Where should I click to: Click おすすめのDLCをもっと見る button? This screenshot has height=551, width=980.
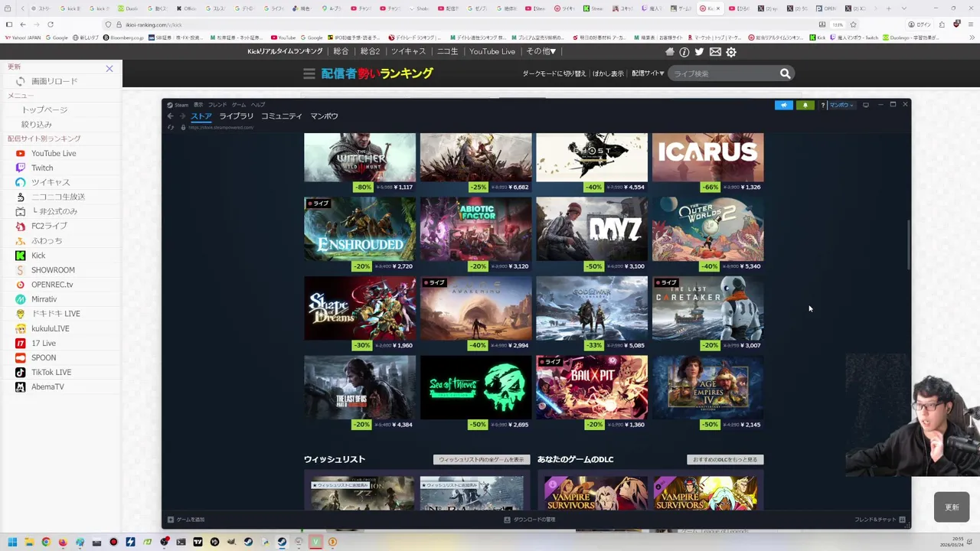click(x=725, y=459)
